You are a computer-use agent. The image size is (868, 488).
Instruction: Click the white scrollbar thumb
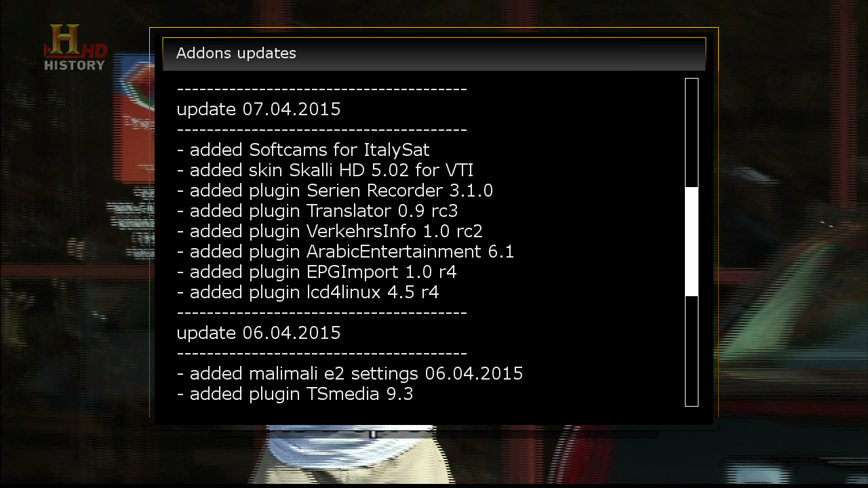click(692, 242)
